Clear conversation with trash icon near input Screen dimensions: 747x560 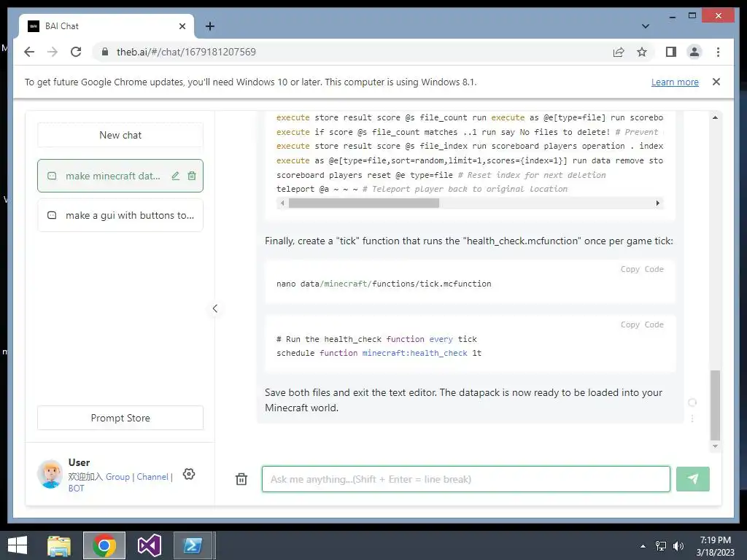pos(241,479)
